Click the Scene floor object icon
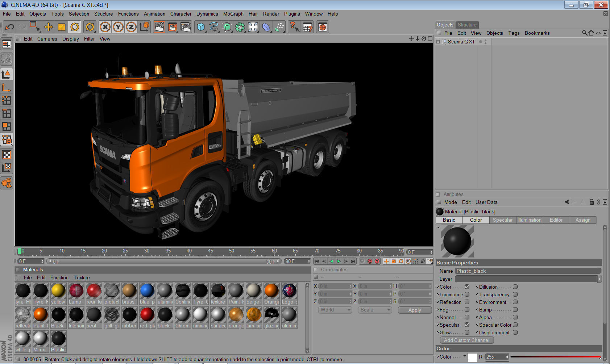 click(x=253, y=27)
